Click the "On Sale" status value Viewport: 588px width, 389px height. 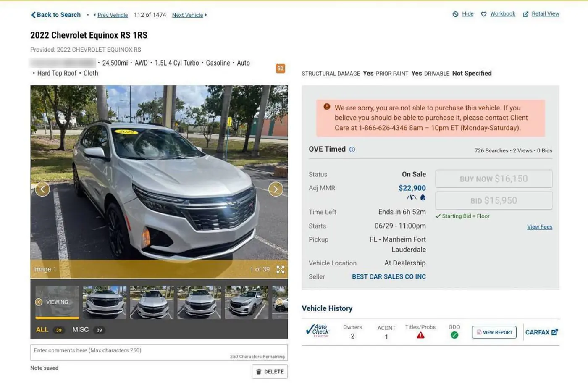(414, 174)
